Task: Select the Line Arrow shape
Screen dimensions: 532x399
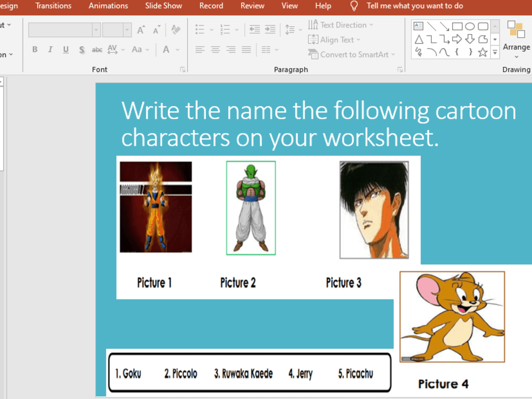Action: (444, 26)
